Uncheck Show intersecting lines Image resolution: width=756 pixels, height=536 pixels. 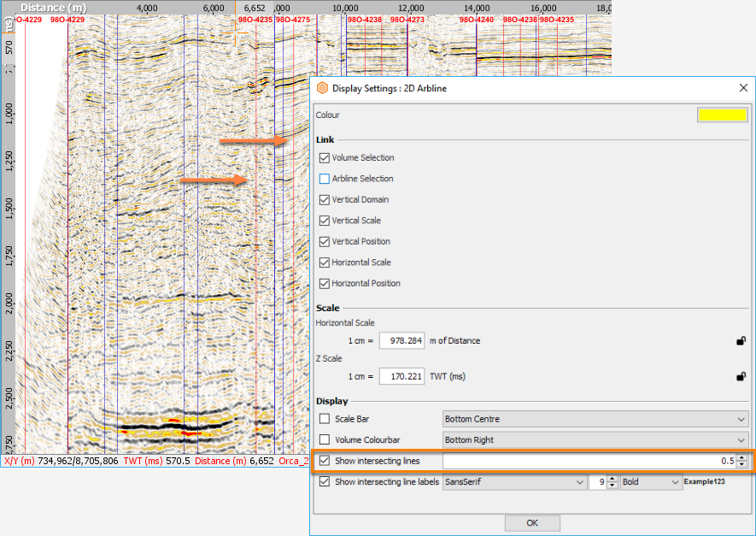[x=325, y=461]
